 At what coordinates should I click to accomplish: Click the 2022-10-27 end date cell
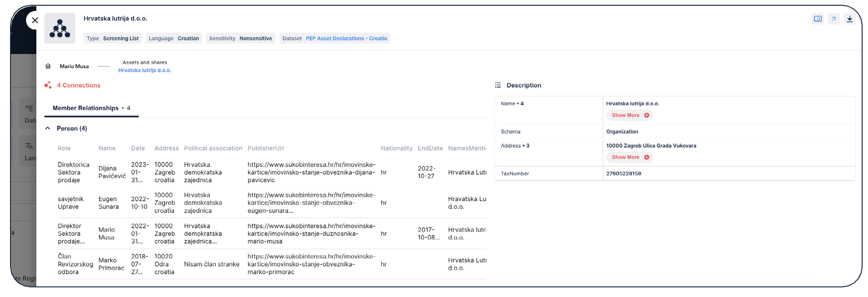[427, 172]
